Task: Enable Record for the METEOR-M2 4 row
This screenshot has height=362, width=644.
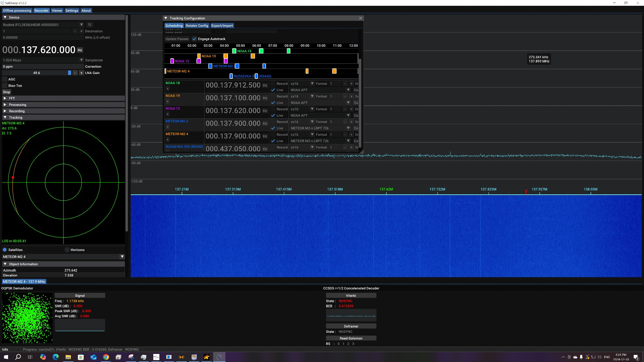Action: (x=273, y=135)
